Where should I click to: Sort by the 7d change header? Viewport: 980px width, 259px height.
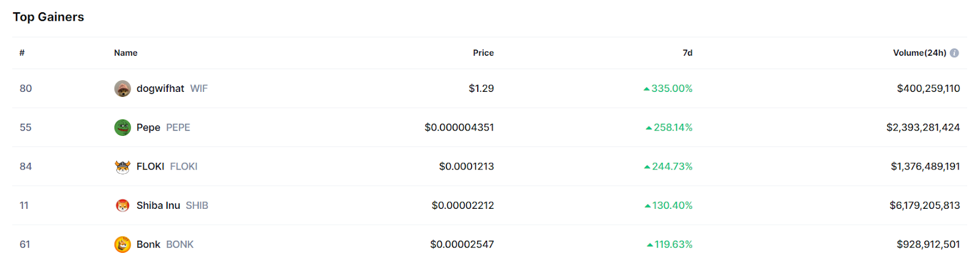pyautogui.click(x=687, y=53)
